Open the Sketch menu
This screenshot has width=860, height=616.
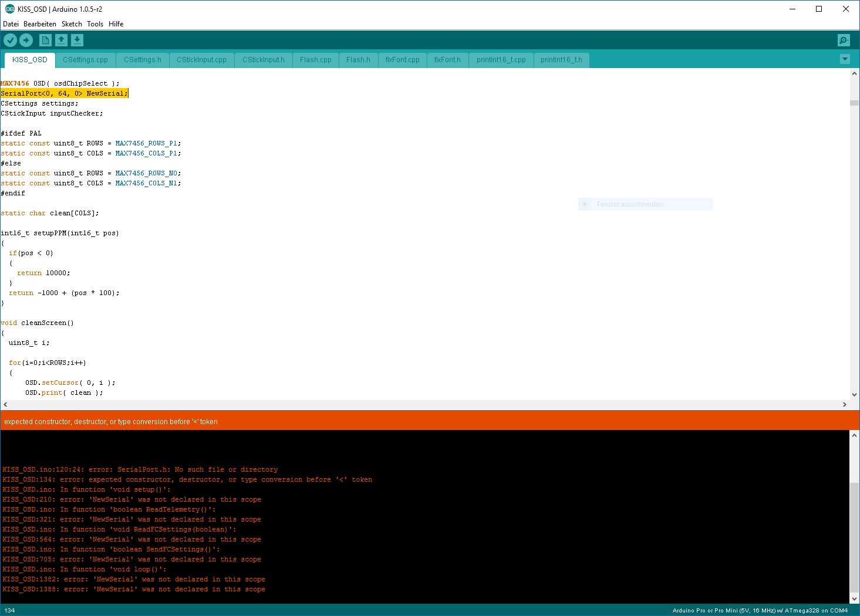[x=72, y=24]
